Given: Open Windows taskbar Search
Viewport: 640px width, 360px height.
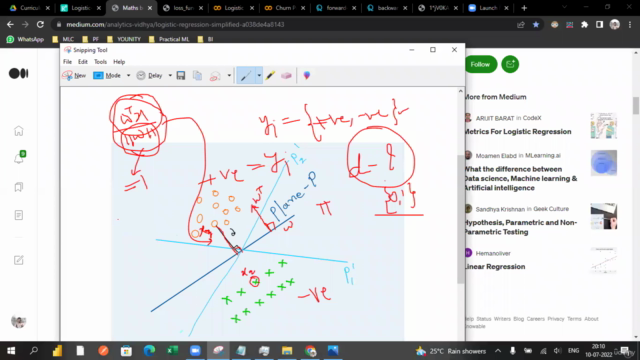Looking at the screenshot, I should click(34, 351).
